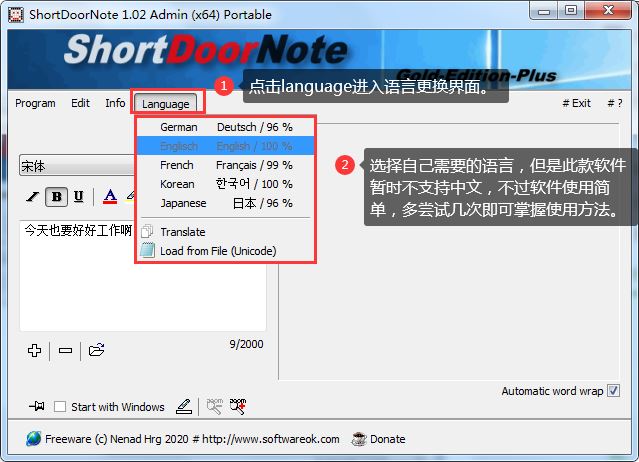Minimize the ShortDoorNote window
The width and height of the screenshot is (639, 462).
click(543, 11)
